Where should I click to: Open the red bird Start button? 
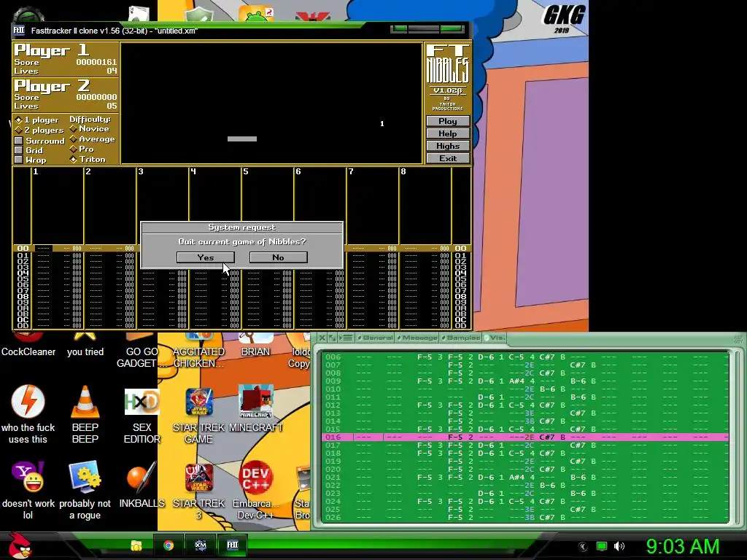tap(19, 545)
